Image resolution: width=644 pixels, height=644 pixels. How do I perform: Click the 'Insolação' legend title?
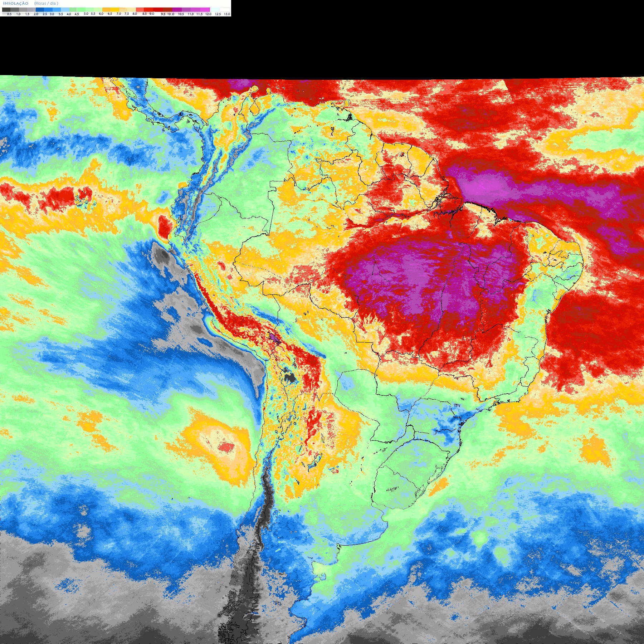tap(16, 3)
